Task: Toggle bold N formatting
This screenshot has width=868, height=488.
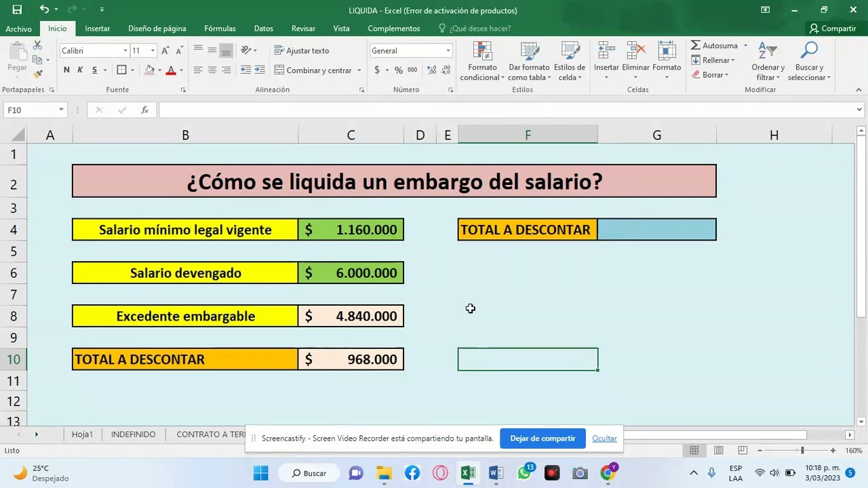Action: click(66, 70)
